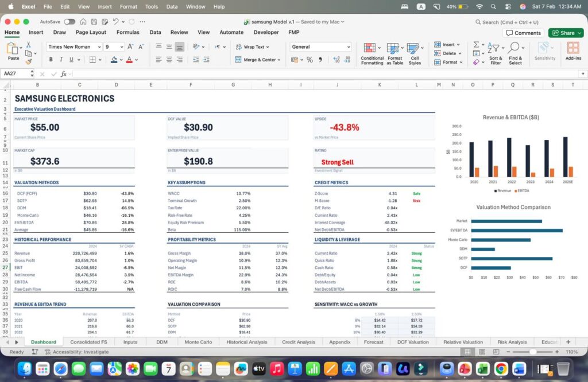Click the AutoSum sigma icon
The image size is (588, 382).
click(476, 45)
